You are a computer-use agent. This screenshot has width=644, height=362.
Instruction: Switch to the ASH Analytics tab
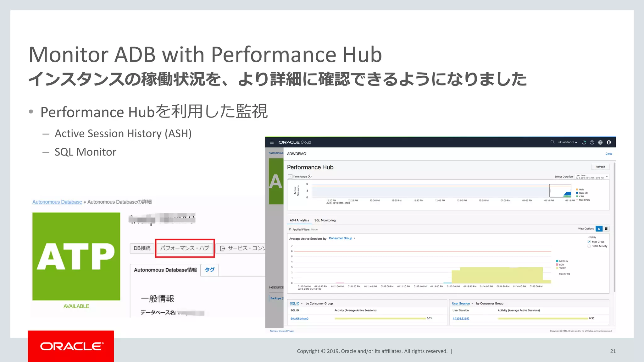[299, 220]
